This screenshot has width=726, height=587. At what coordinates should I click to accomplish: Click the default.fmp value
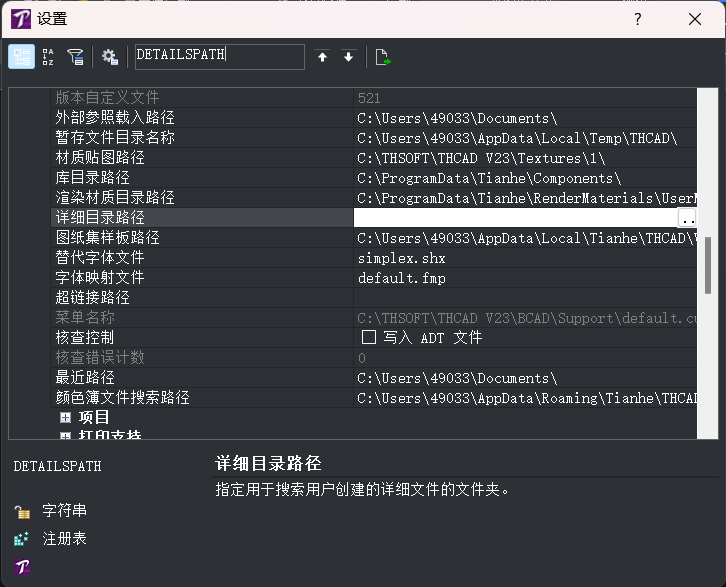401,278
